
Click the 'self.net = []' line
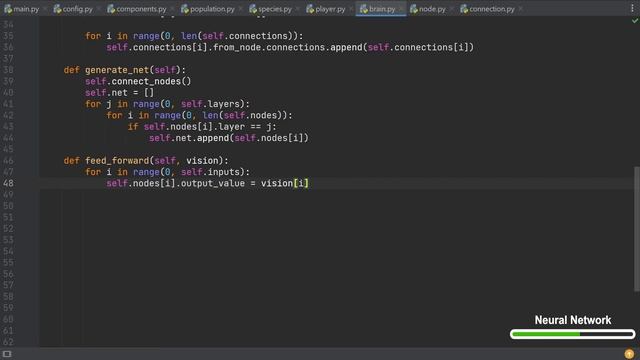tap(119, 93)
